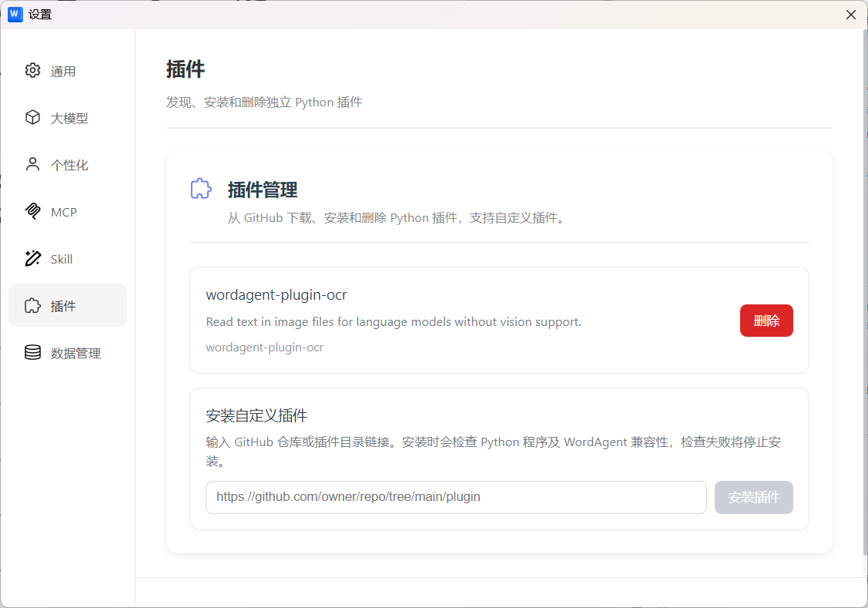Click the 插件 page title
868x608 pixels.
186,69
